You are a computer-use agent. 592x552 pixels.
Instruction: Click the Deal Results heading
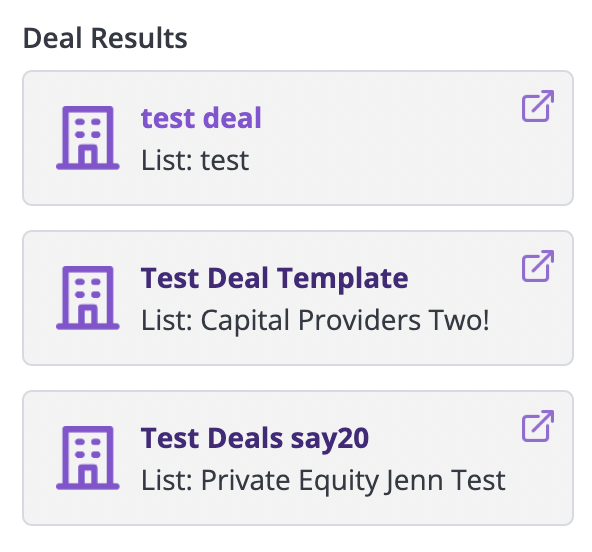click(x=105, y=38)
